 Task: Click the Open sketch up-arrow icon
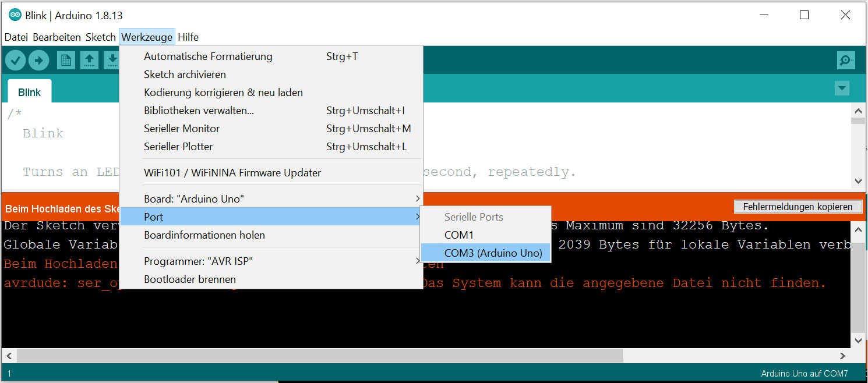tap(89, 60)
